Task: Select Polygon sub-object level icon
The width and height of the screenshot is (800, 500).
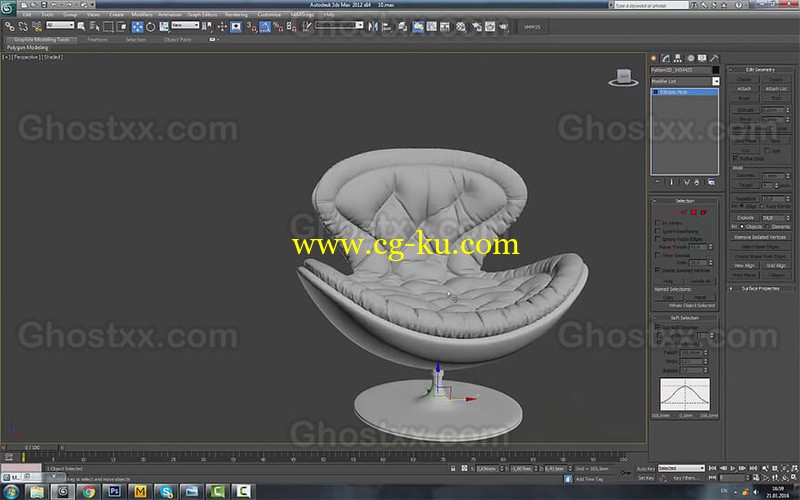Action: pos(694,212)
